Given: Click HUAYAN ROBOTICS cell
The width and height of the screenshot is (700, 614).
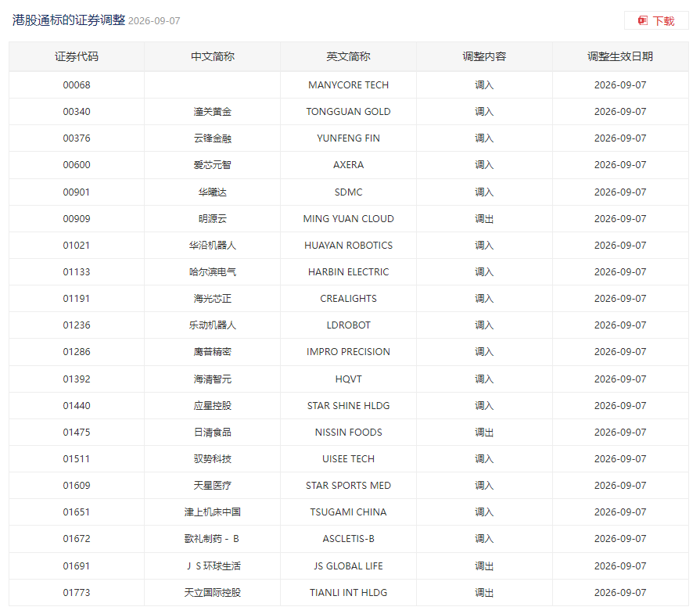Looking at the screenshot, I should 348,245.
